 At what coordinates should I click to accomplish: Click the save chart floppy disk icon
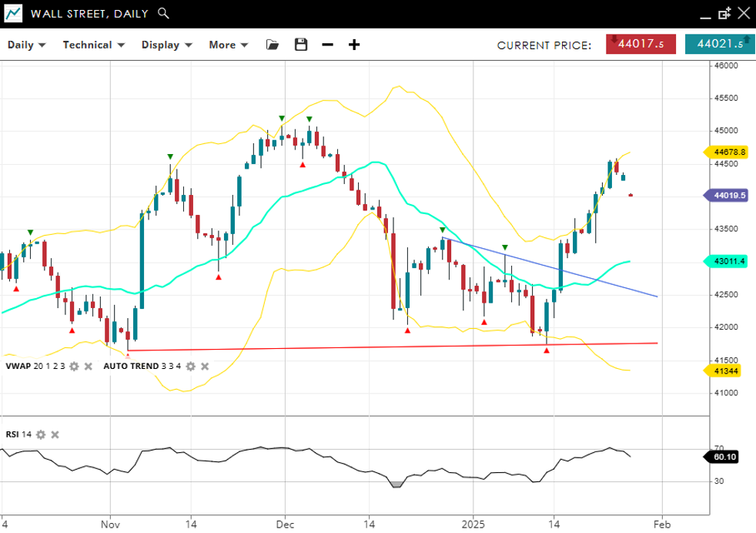(301, 45)
